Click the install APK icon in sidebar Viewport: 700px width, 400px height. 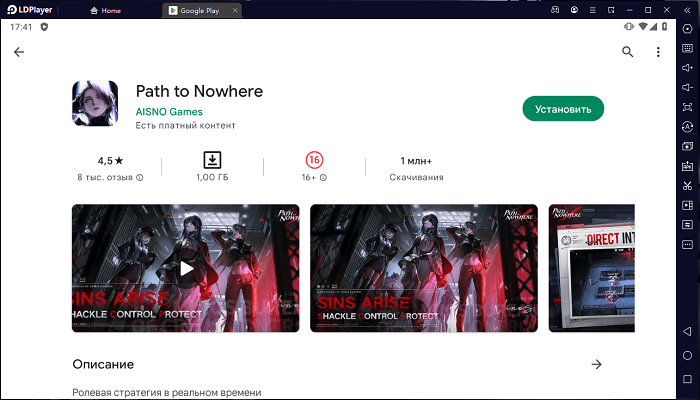pyautogui.click(x=687, y=166)
